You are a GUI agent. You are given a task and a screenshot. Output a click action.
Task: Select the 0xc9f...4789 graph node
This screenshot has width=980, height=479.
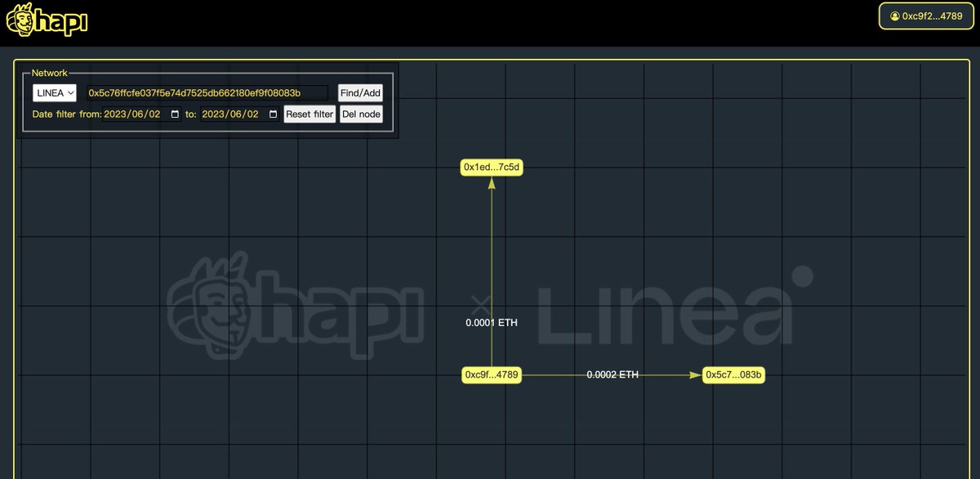[x=492, y=375]
